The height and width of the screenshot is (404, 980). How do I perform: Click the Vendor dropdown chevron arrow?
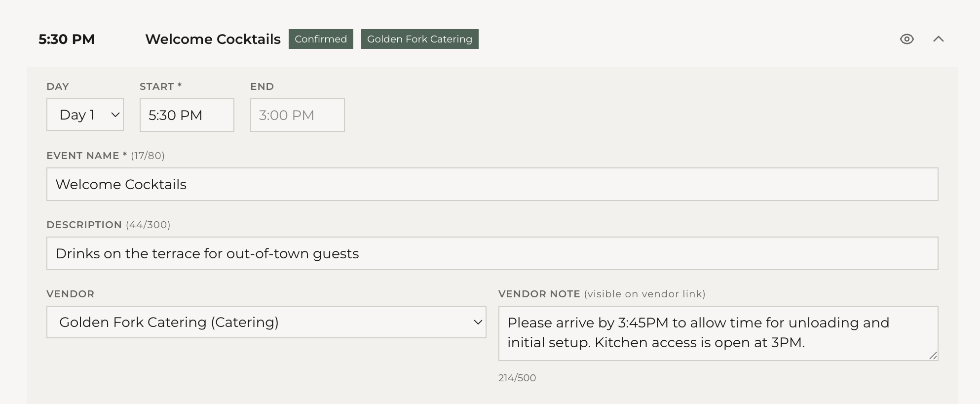478,322
